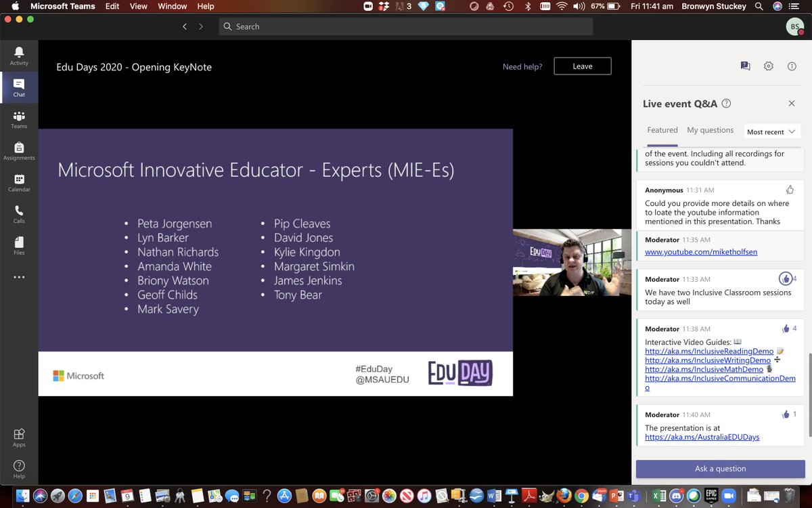Like the Moderator 11:40 AM presentation post
812x508 pixels.
click(786, 414)
